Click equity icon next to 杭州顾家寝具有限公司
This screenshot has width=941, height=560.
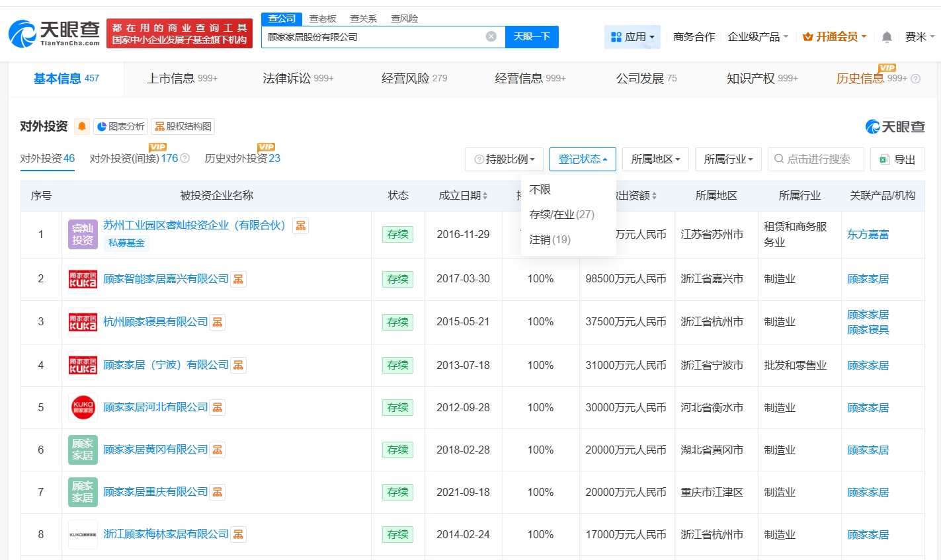(218, 322)
